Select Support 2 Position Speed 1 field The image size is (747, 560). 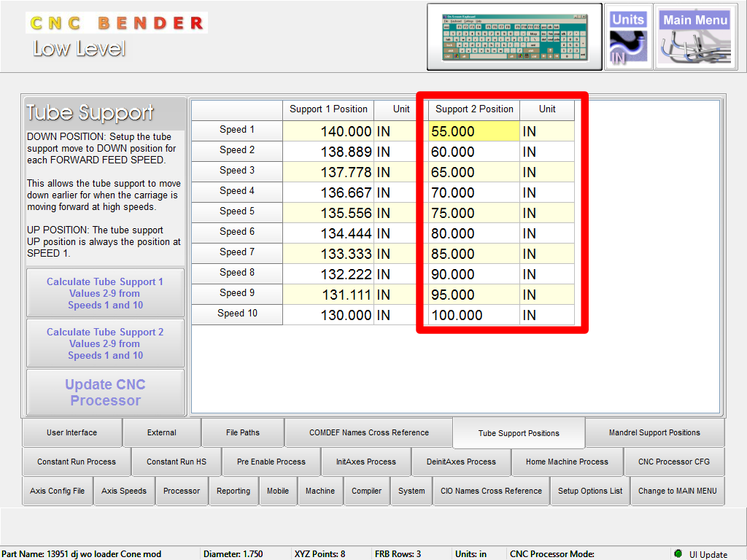(473, 131)
